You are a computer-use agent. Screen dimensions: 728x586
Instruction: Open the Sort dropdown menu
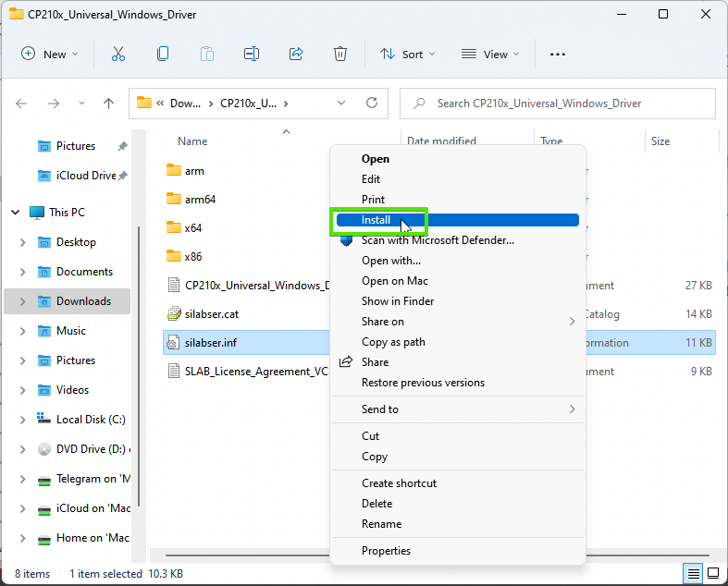tap(402, 55)
